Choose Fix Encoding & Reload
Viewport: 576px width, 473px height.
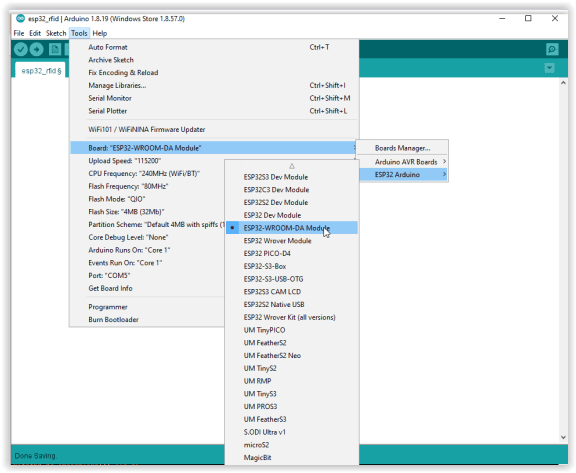(214, 73)
